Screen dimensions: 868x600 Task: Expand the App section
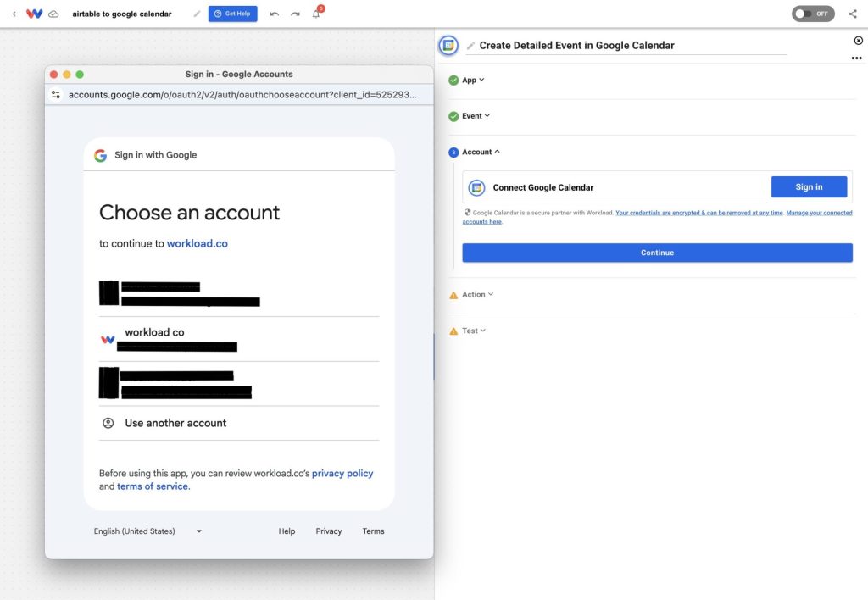pyautogui.click(x=473, y=80)
